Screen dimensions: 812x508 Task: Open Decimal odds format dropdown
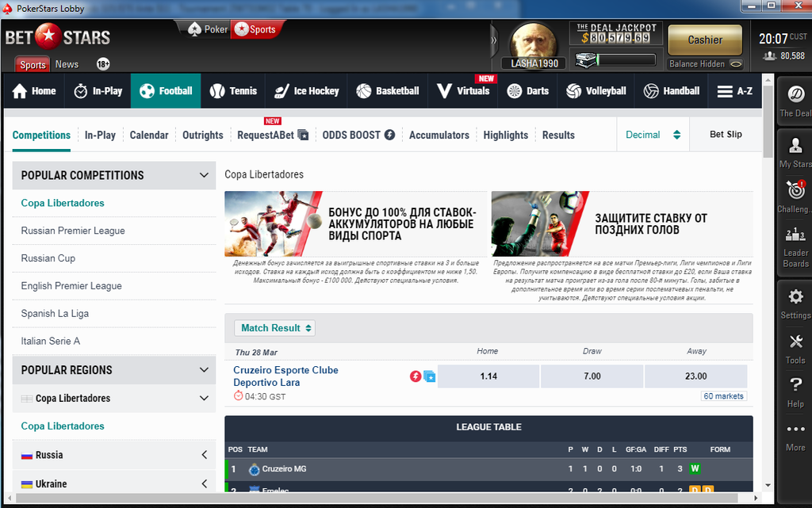653,135
